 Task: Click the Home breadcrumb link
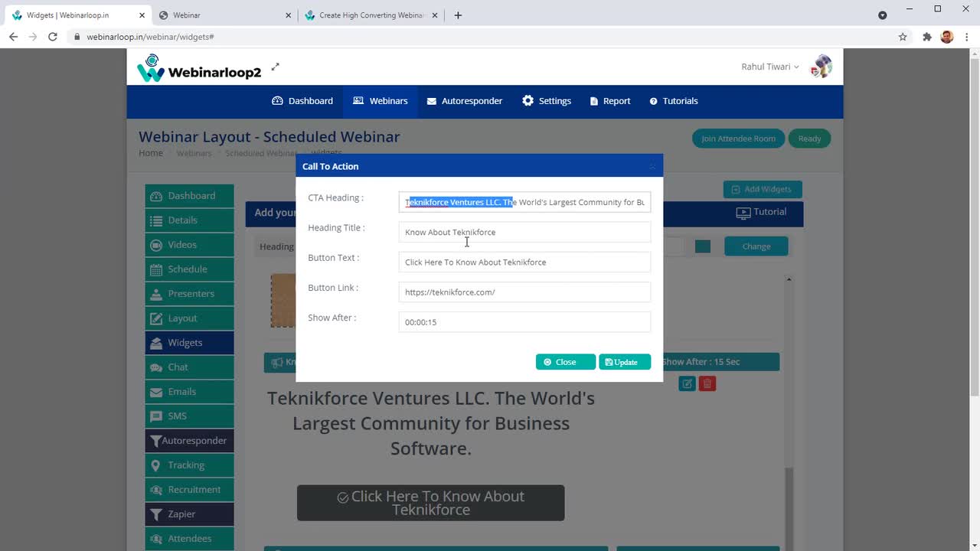pos(151,153)
